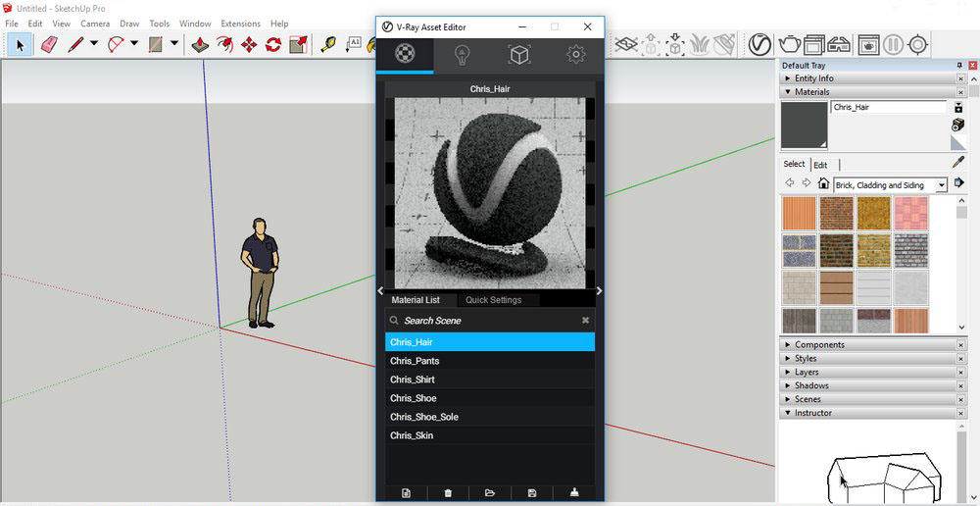Open Lights tab in Asset Editor
980x506 pixels.
click(x=462, y=56)
